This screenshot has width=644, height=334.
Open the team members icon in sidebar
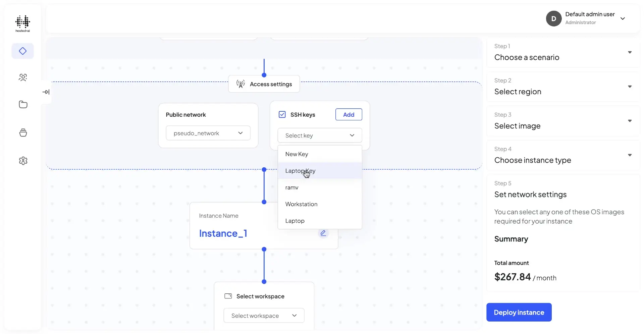tap(22, 77)
